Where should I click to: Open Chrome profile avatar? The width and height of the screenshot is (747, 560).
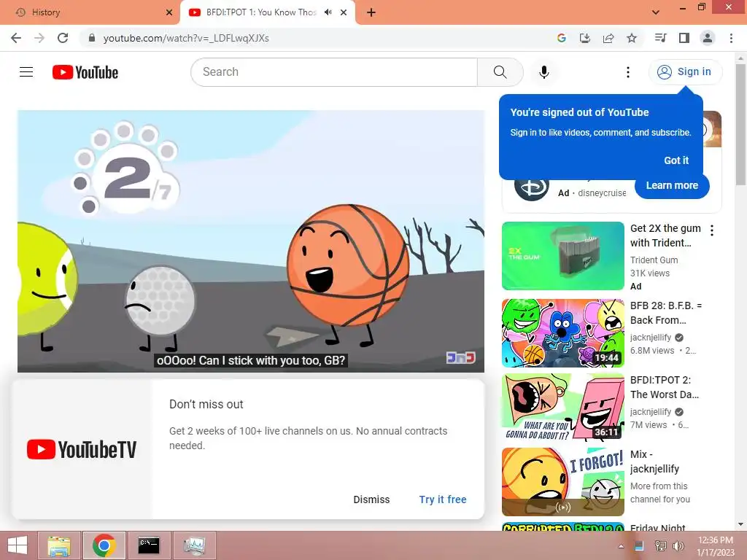pyautogui.click(x=708, y=38)
